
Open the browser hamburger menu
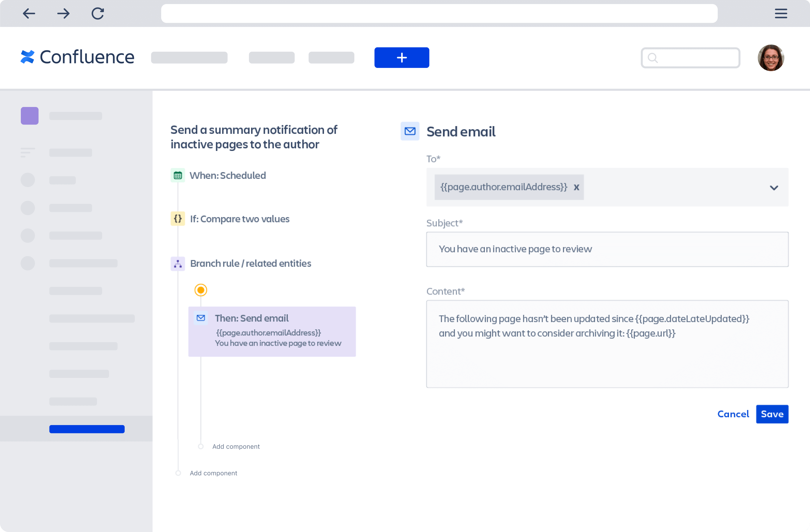click(x=781, y=14)
